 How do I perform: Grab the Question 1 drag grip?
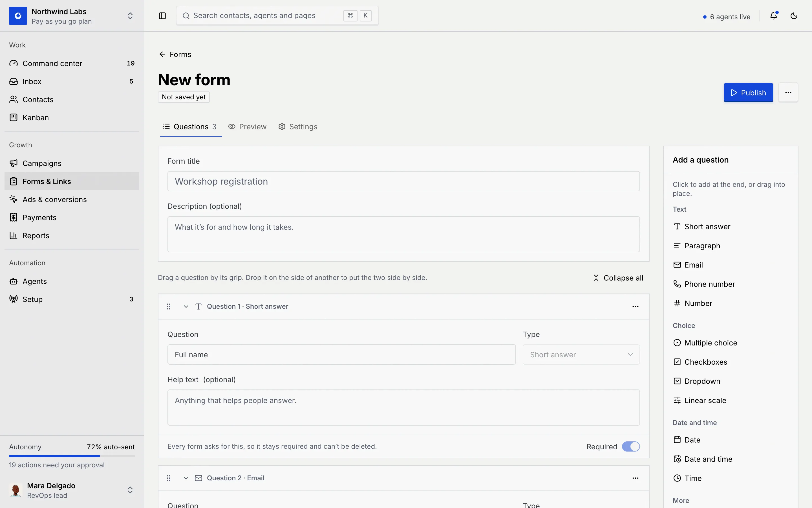(x=169, y=306)
